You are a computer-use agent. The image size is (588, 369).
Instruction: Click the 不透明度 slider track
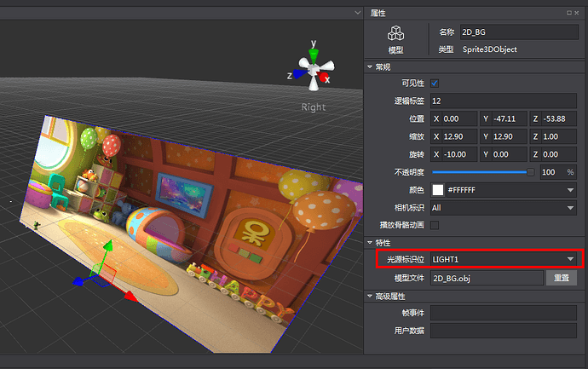[480, 172]
